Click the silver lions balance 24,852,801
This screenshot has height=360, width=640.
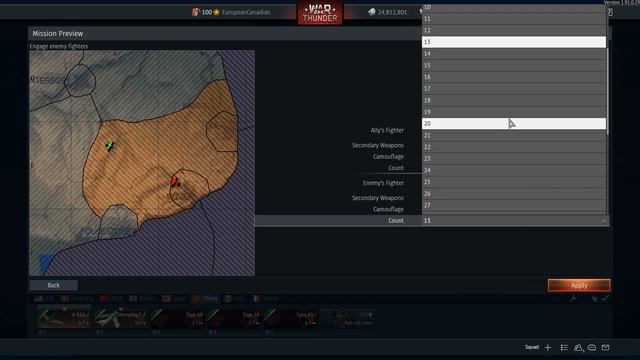387,12
